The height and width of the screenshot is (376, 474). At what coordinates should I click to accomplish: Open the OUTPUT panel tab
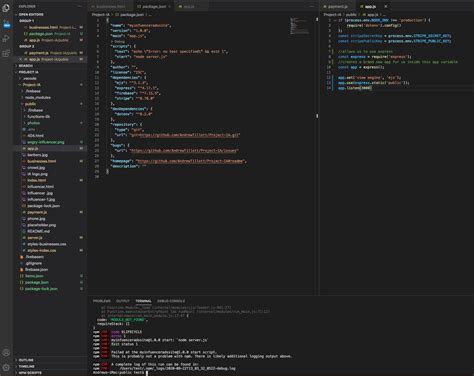click(x=123, y=301)
